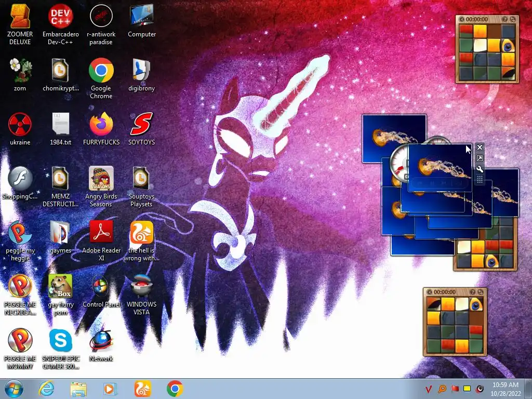Open the r-antiwork paradise shortcut
The width and height of the screenshot is (532, 399).
(x=101, y=24)
